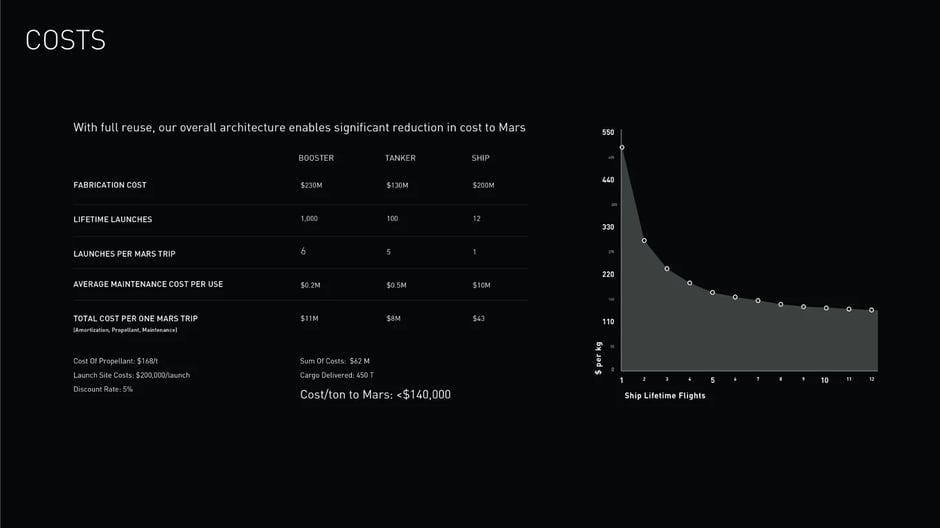
Task: Click the booster $230M fabrication value
Action: pos(311,185)
